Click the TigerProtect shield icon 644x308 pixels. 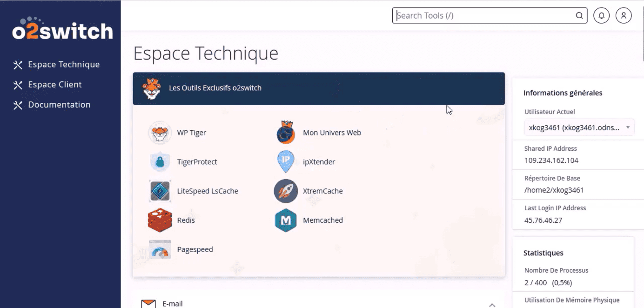coord(160,162)
